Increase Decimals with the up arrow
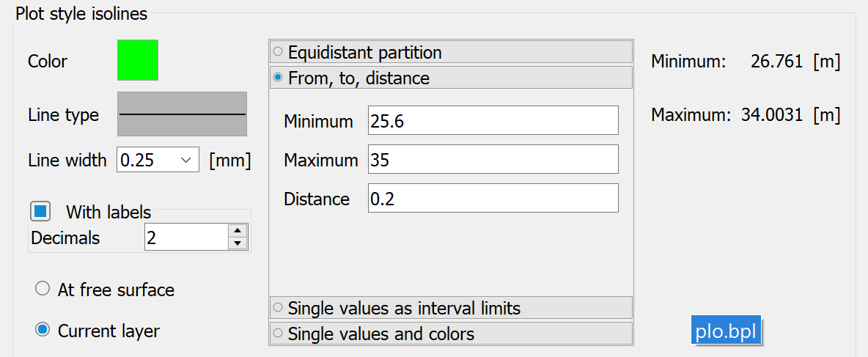 coord(238,231)
